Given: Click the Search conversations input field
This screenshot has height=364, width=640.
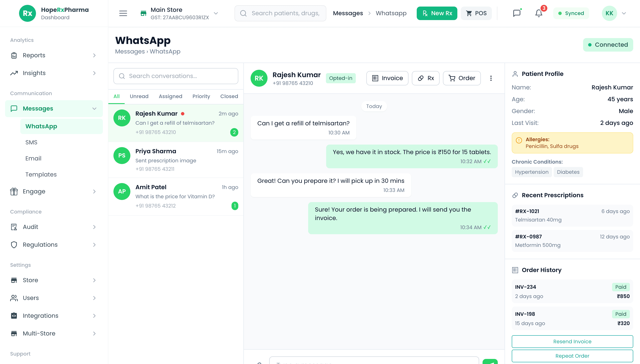Looking at the screenshot, I should point(176,76).
